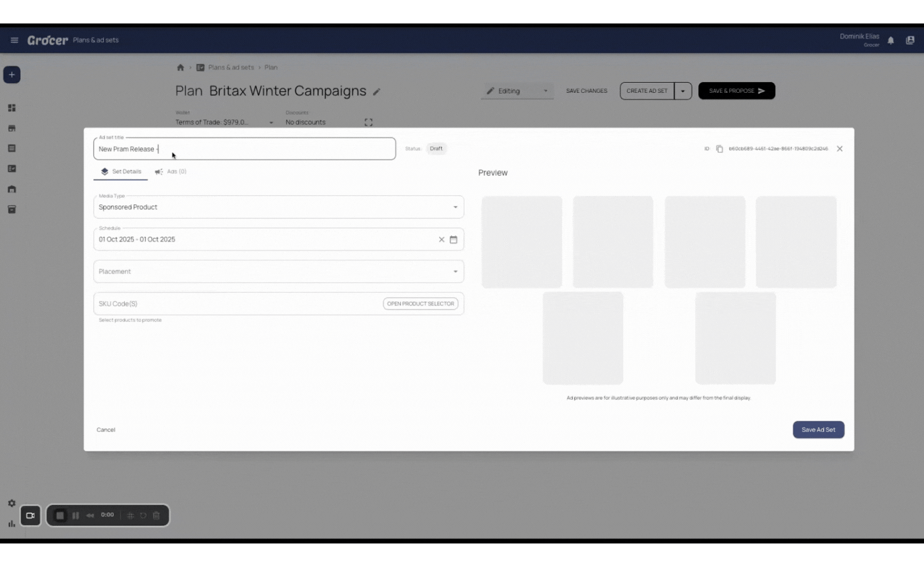The height and width of the screenshot is (576, 924).
Task: Open the account switcher icon beside Dominik Elias
Action: (x=910, y=41)
